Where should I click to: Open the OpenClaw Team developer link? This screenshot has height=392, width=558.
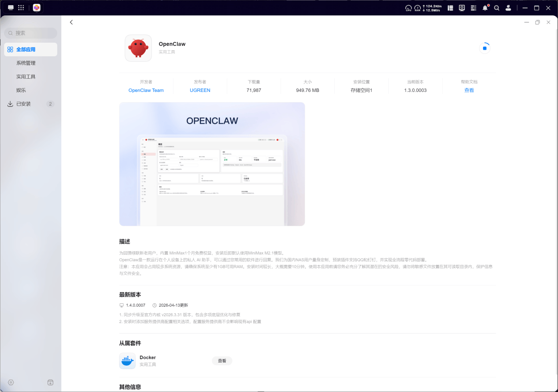point(146,90)
